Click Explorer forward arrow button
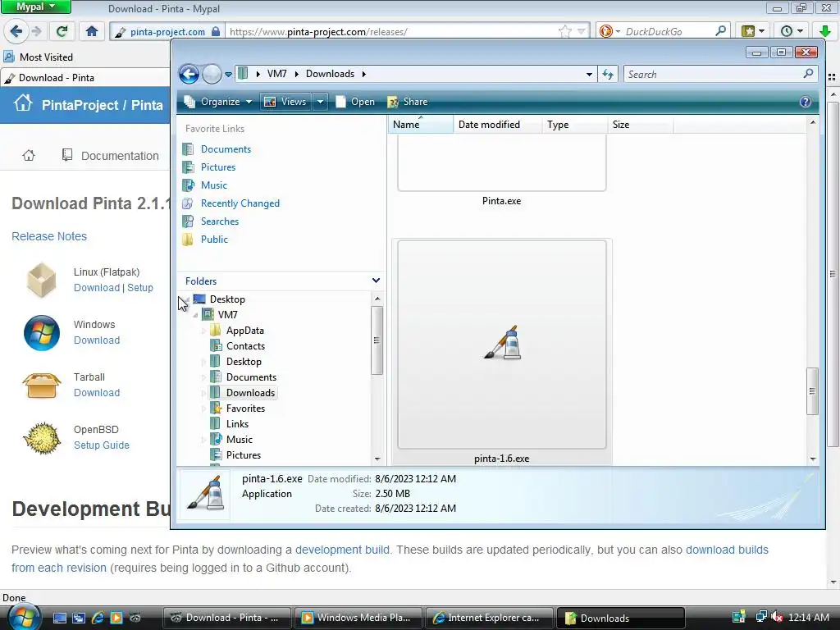840x630 pixels. (x=212, y=74)
